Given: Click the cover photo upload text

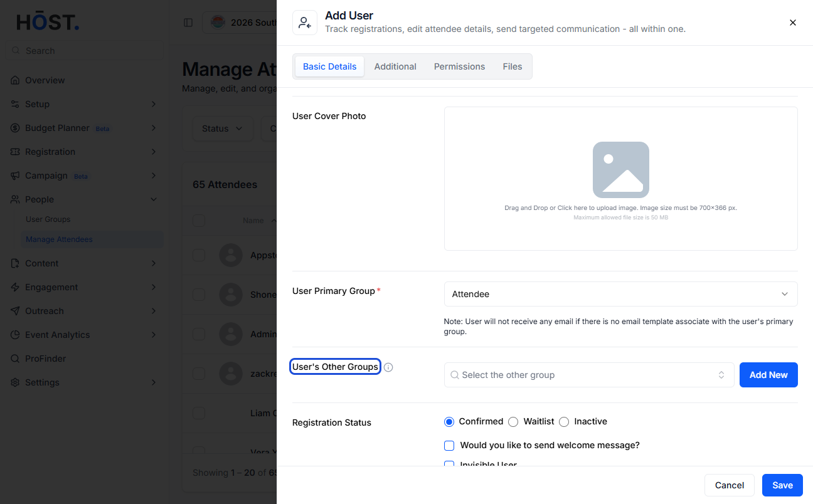Looking at the screenshot, I should coord(620,208).
